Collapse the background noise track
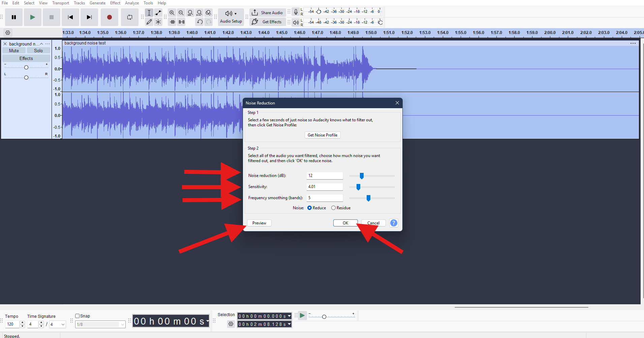Image resolution: width=644 pixels, height=338 pixels. (41, 43)
